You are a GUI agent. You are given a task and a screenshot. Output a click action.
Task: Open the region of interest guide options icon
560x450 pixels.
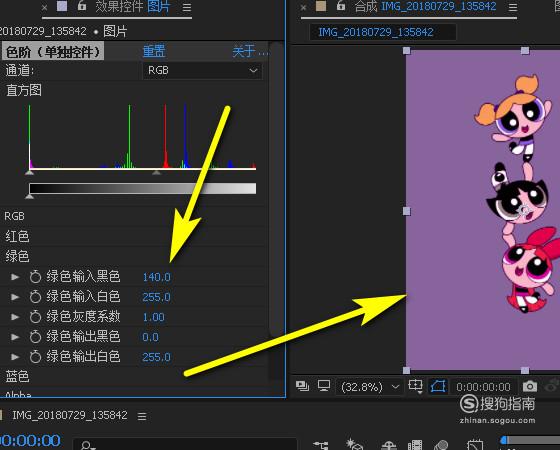tap(415, 386)
